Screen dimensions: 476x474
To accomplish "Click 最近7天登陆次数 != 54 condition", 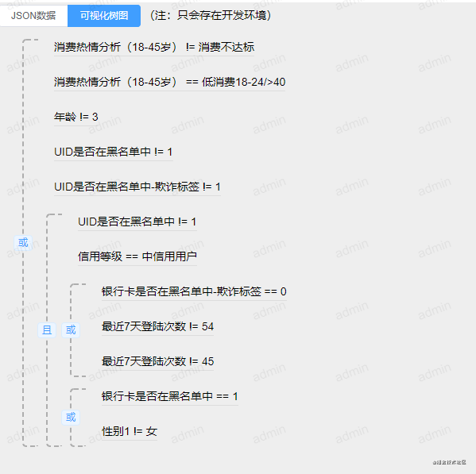I will [157, 326].
